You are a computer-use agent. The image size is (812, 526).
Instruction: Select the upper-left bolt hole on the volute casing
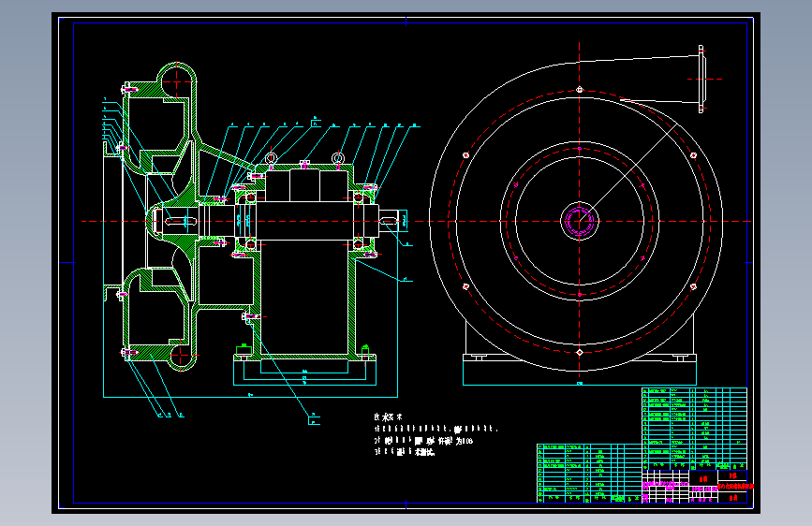pos(465,154)
